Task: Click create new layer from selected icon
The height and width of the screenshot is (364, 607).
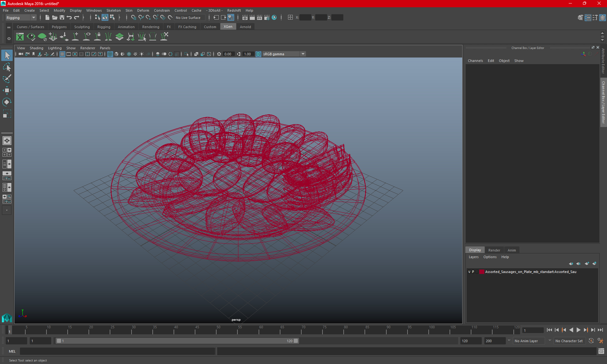Action: 594,264
